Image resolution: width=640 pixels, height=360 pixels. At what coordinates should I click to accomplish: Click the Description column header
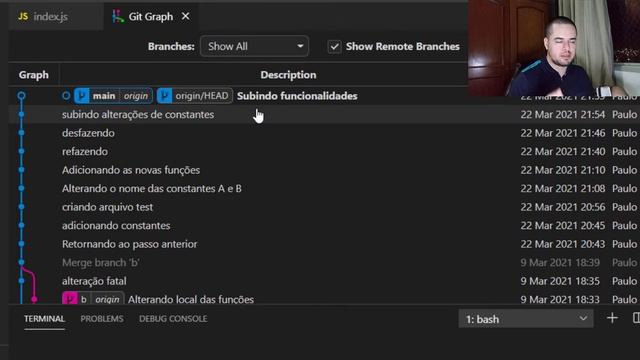[x=288, y=75]
